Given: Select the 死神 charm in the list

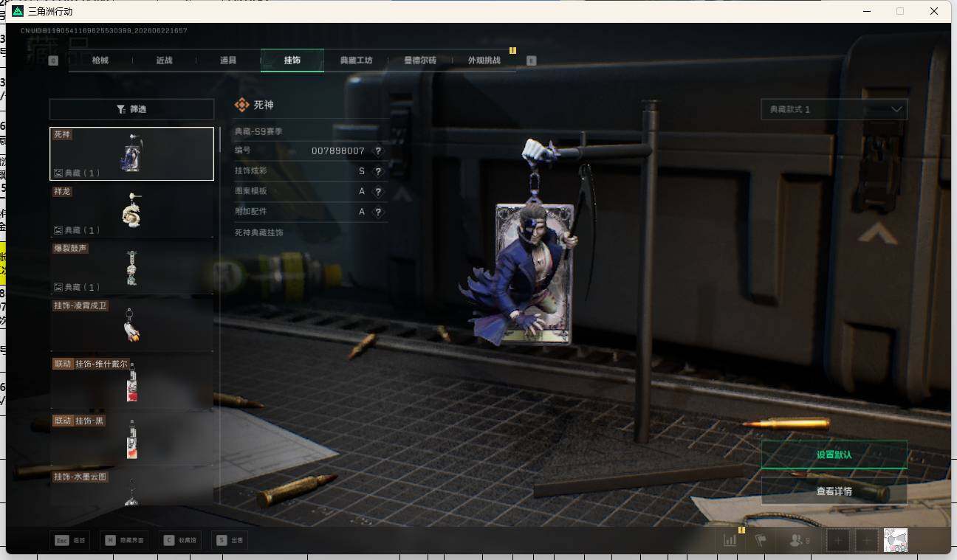Looking at the screenshot, I should [131, 153].
